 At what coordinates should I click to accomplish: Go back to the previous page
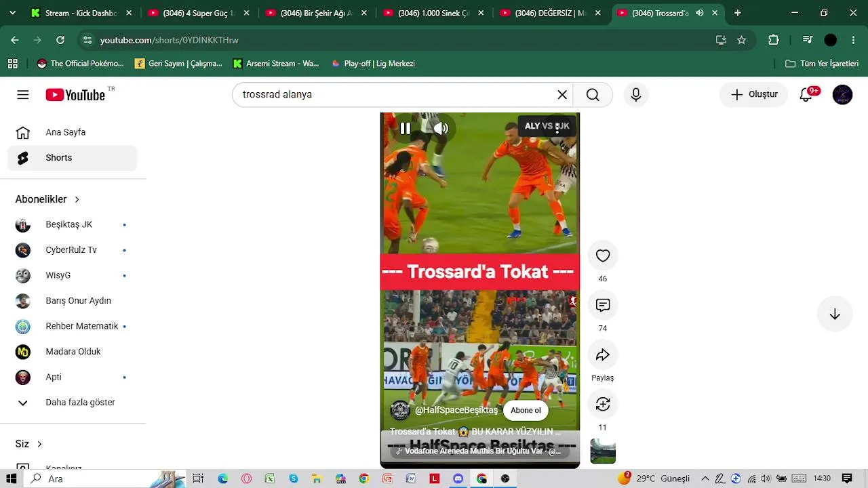point(15,40)
